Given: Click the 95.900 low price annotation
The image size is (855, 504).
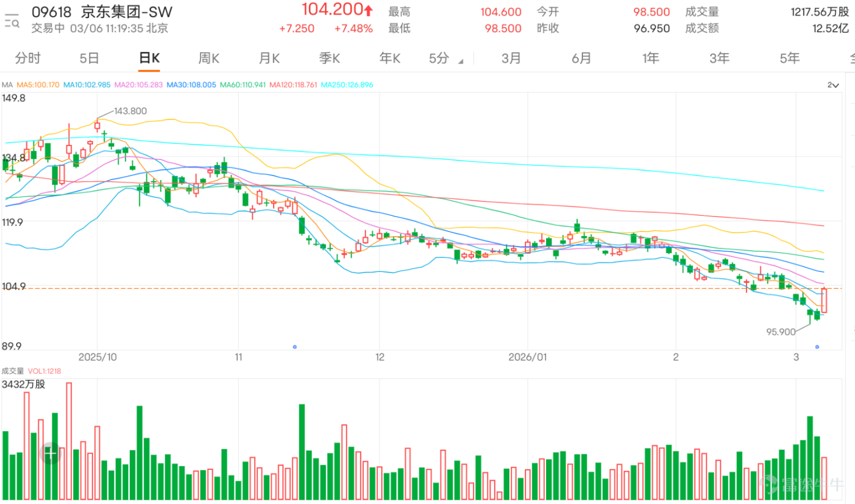Looking at the screenshot, I should click(781, 332).
